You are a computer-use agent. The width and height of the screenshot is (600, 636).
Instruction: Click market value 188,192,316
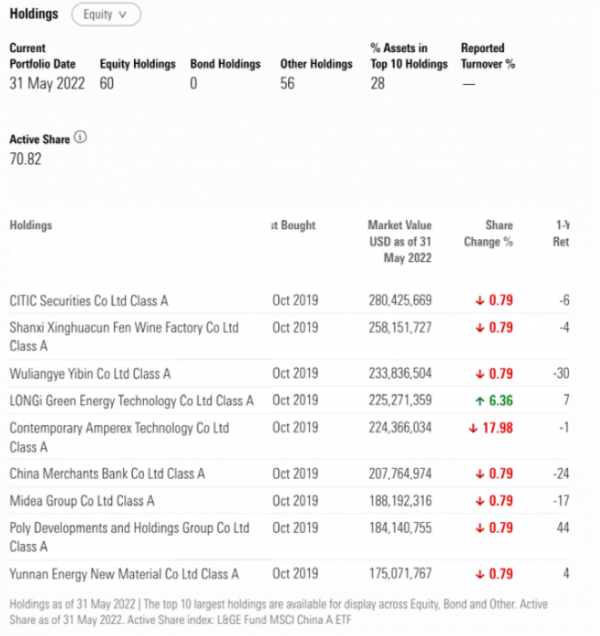click(x=400, y=501)
